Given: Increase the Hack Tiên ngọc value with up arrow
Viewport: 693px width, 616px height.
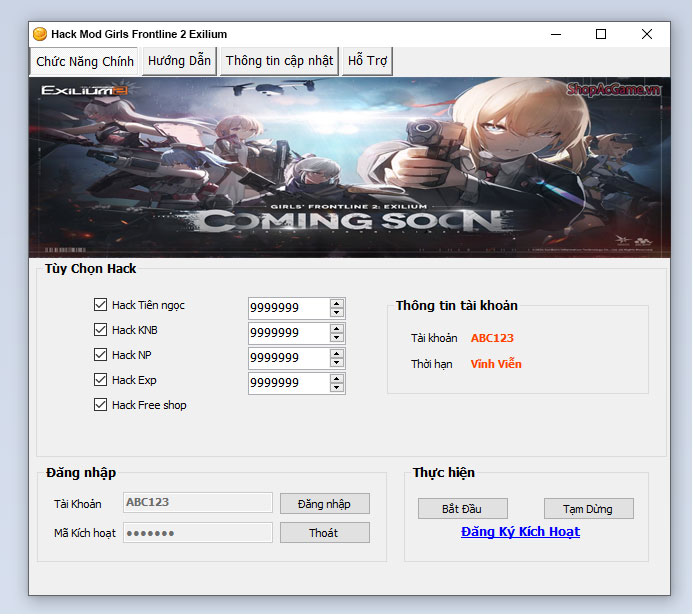Looking at the screenshot, I should [x=337, y=304].
